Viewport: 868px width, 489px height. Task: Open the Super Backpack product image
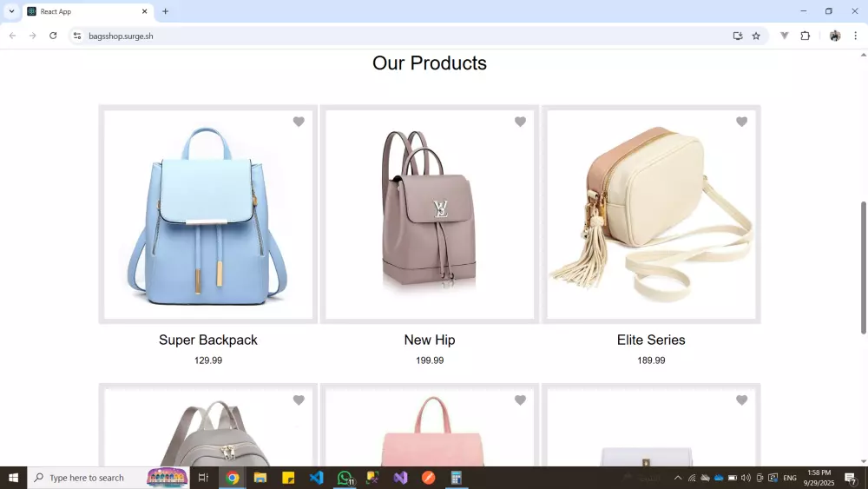[208, 215]
